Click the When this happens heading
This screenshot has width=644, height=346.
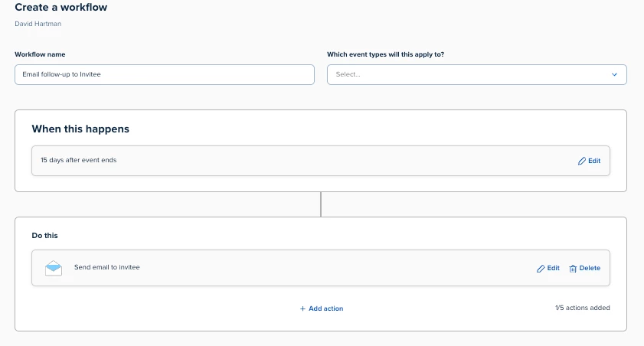80,129
